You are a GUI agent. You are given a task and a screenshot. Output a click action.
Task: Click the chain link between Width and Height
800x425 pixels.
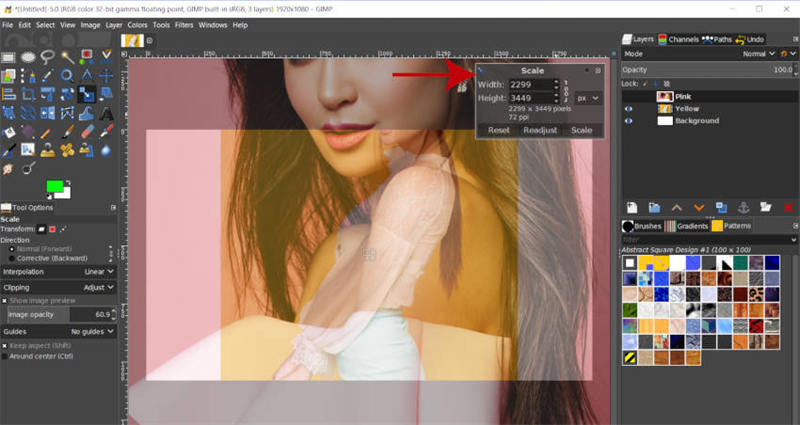pos(567,91)
